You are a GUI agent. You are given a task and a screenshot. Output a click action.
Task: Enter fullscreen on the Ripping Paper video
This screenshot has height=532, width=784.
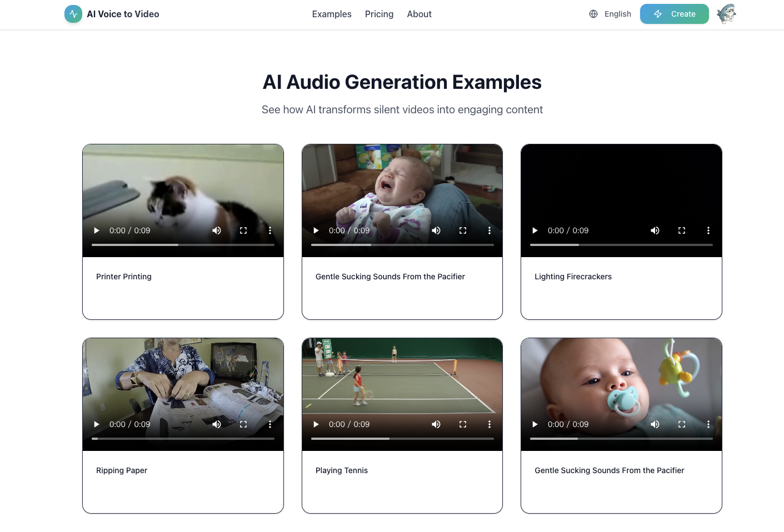pos(243,424)
